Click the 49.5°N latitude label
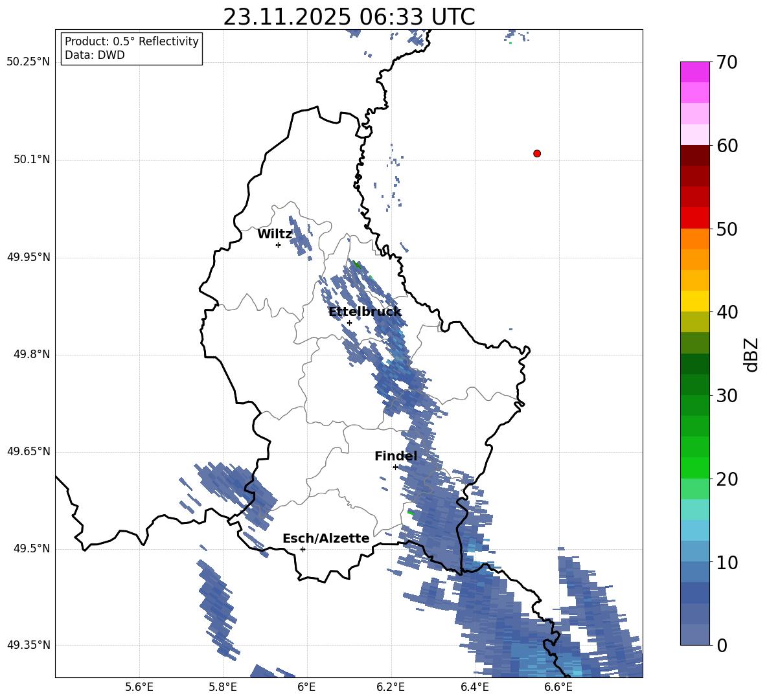Viewport: 767px width, 700px height. [31, 548]
